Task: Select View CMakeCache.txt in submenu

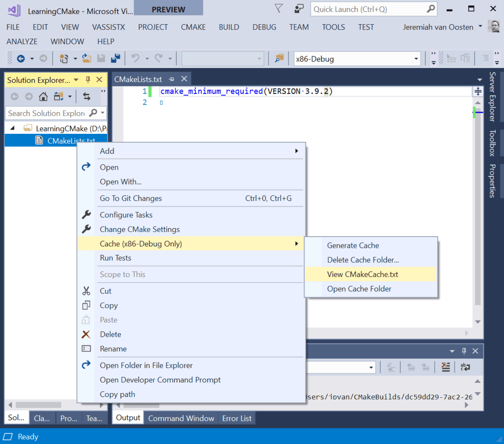Action: pyautogui.click(x=371, y=274)
